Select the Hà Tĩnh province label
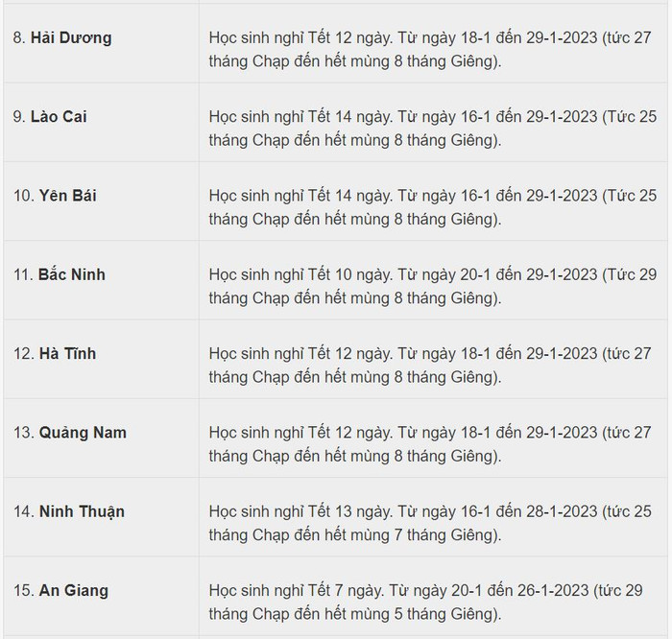The width and height of the screenshot is (672, 639). [x=68, y=353]
